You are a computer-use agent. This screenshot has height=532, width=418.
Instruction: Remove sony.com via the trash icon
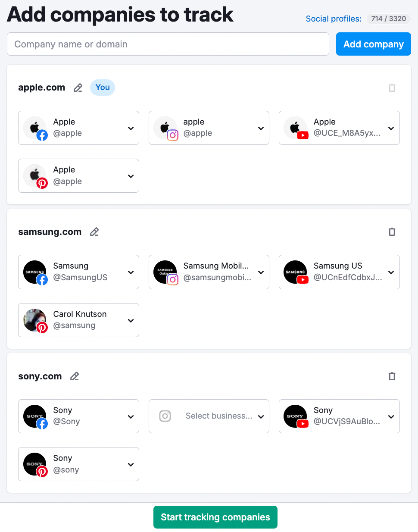point(392,376)
